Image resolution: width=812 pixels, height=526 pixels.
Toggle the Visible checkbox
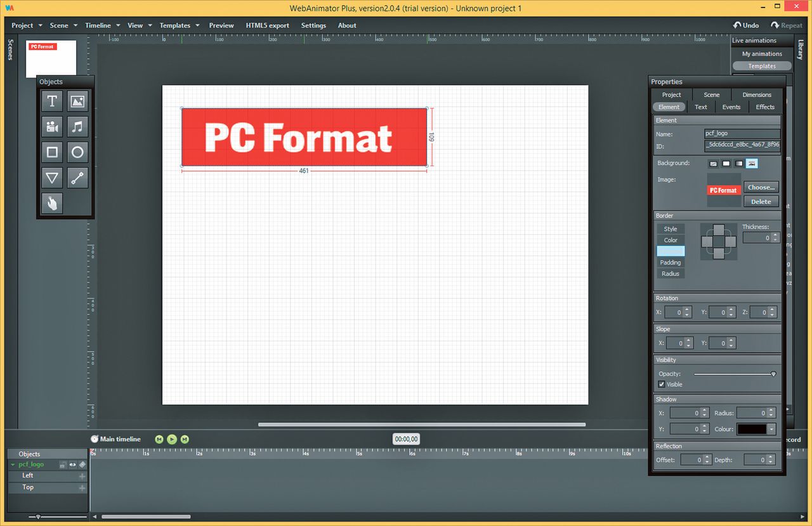tap(662, 385)
